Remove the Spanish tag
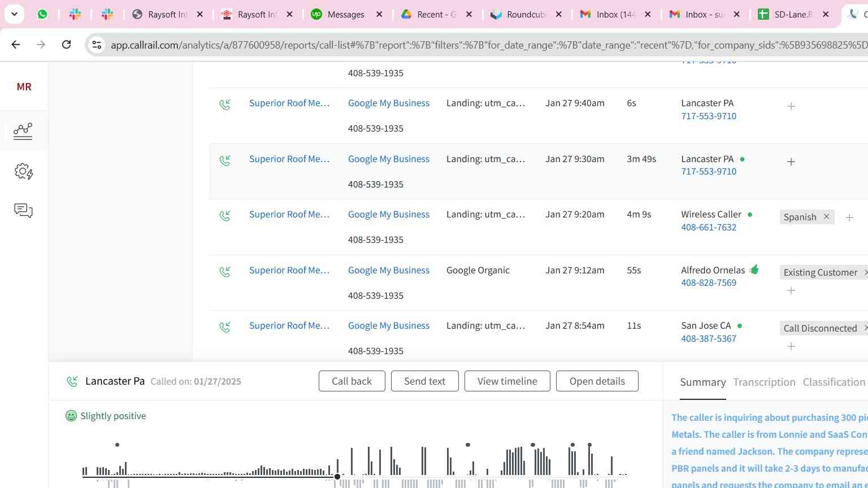Screen dimensions: 868x488 [x=826, y=217]
